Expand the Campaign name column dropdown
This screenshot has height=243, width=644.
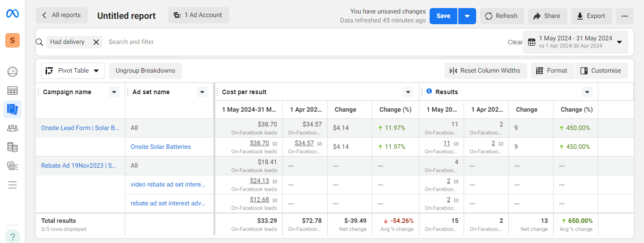coord(114,92)
